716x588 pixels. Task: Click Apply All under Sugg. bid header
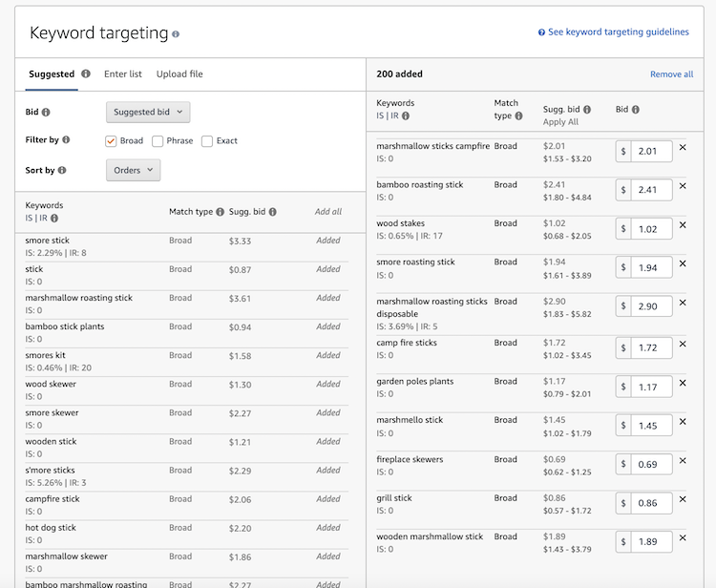(560, 122)
